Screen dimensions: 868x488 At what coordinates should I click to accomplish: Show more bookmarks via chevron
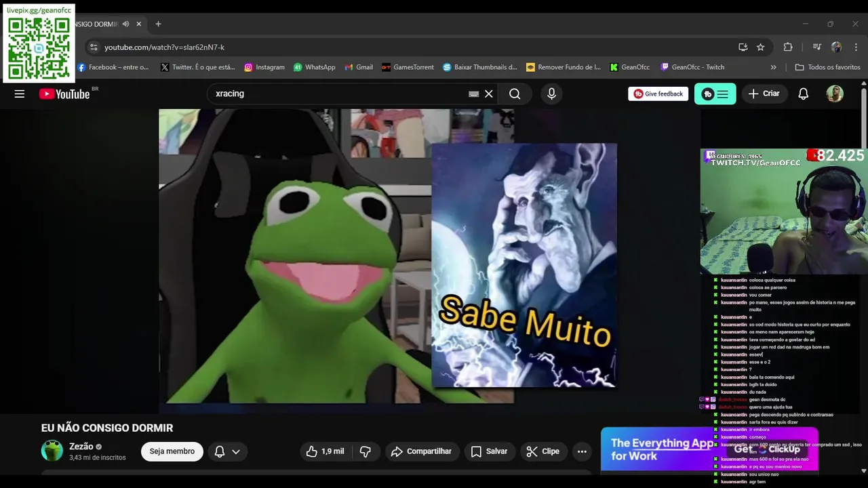(x=773, y=67)
